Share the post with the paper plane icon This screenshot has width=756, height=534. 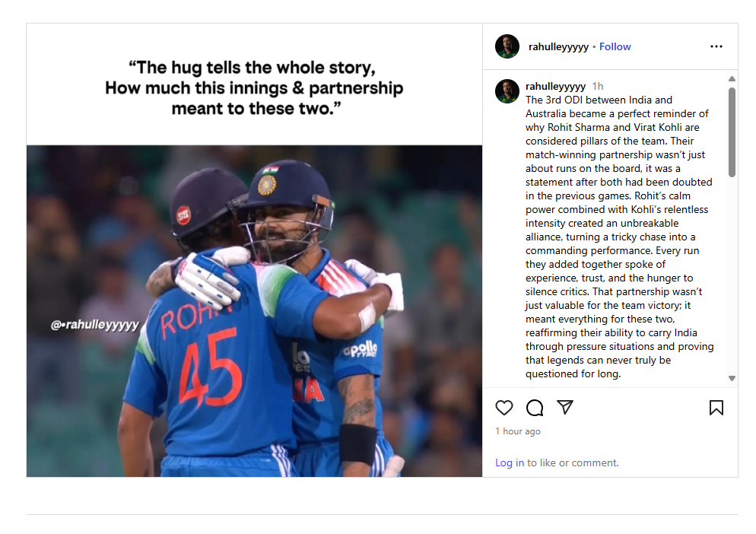[x=565, y=407]
